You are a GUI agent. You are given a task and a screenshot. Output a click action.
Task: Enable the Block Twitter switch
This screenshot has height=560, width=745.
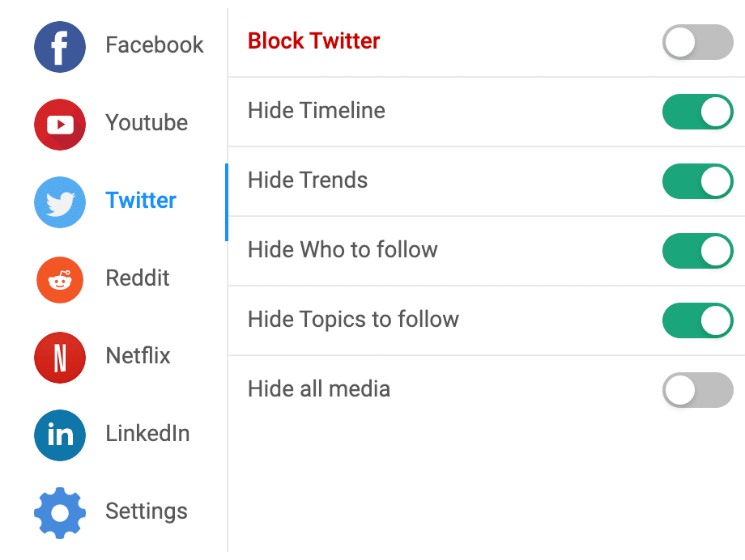pyautogui.click(x=697, y=42)
